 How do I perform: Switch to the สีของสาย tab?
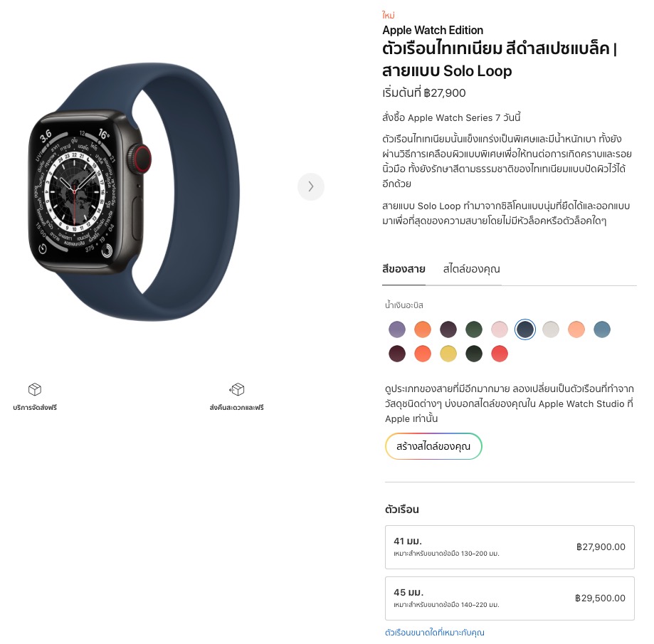(404, 269)
